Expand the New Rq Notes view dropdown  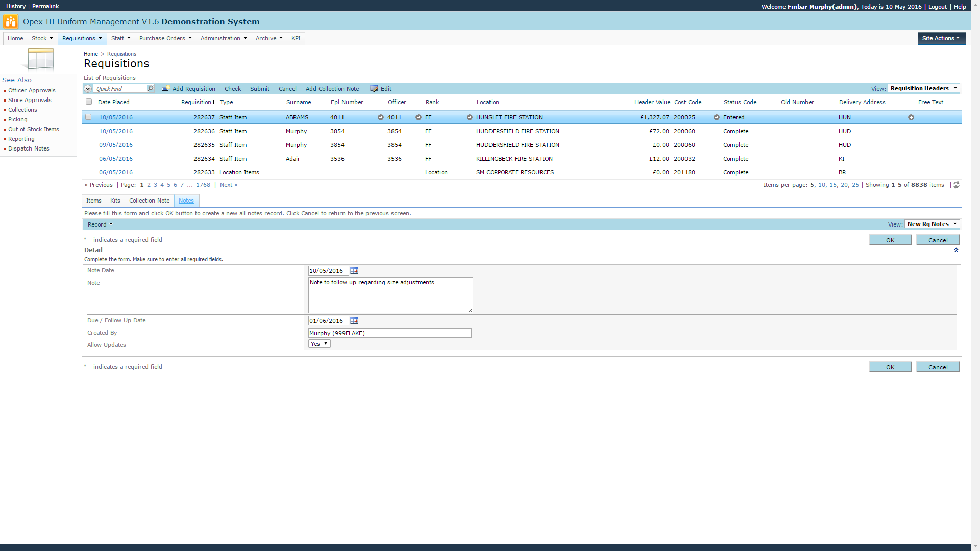(x=932, y=224)
